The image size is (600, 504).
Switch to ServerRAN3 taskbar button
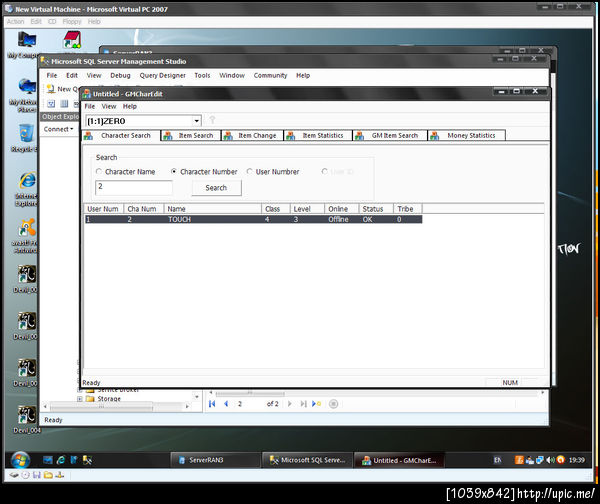(x=214, y=460)
